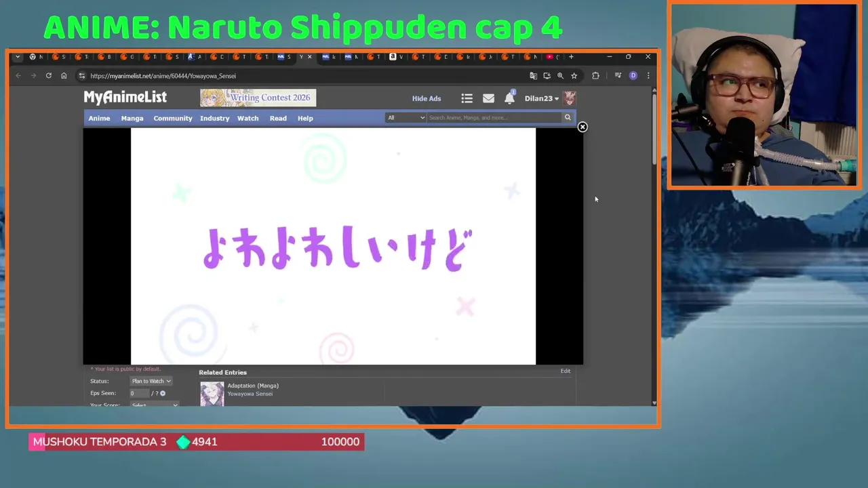Click the Yowayowa Sensei manga thumbnail

pos(212,394)
